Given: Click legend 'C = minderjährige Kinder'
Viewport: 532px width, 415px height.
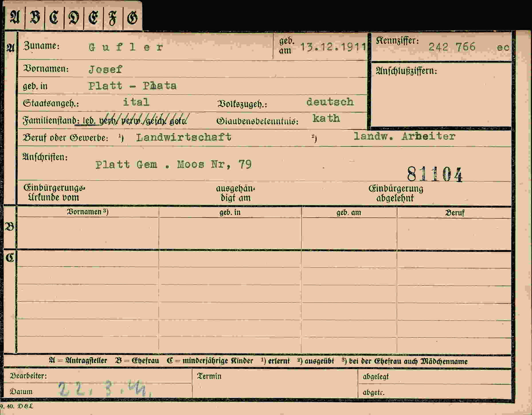Looking at the screenshot, I should click(210, 361).
